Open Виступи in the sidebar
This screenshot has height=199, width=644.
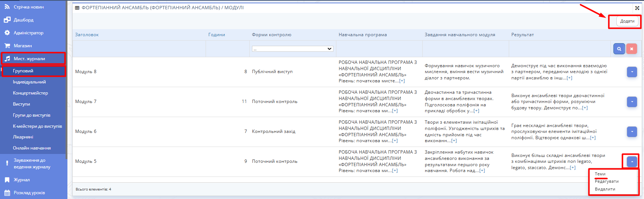21,104
